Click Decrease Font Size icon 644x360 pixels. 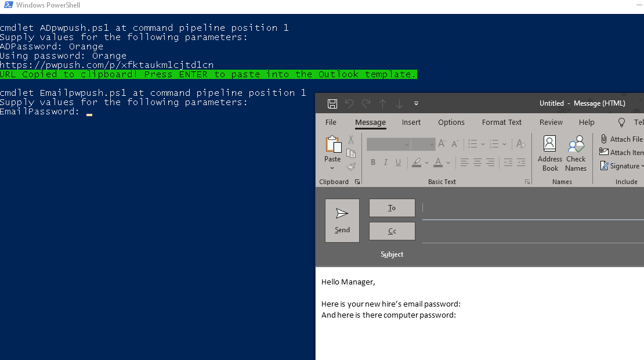tap(455, 144)
